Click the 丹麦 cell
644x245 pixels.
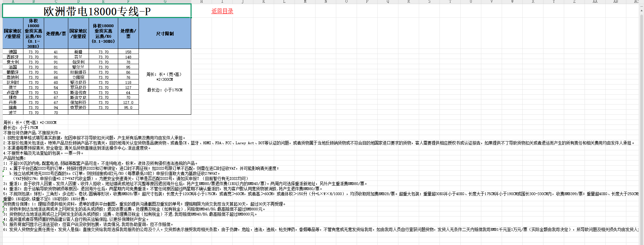pyautogui.click(x=13, y=102)
